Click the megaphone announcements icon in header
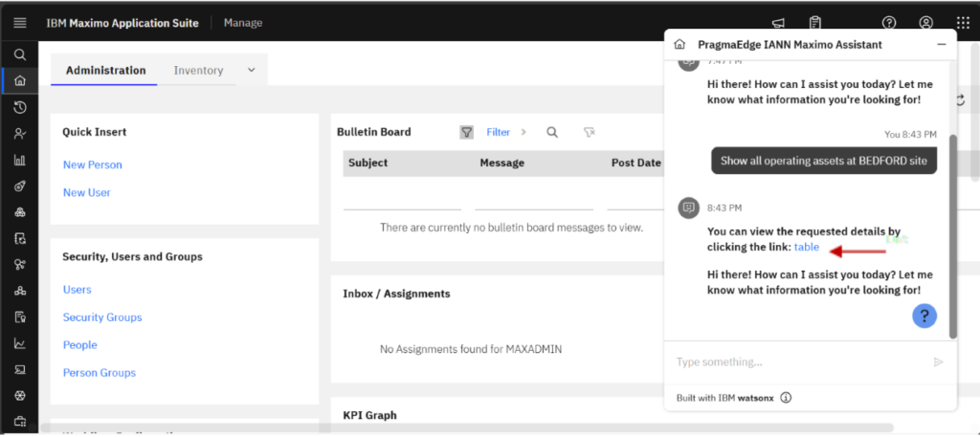The height and width of the screenshot is (437, 980). 778,23
